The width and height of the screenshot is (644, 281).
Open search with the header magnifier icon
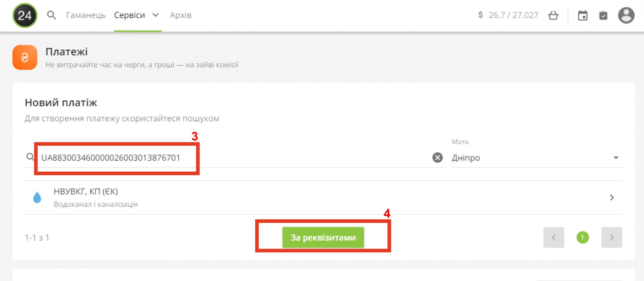tap(51, 15)
